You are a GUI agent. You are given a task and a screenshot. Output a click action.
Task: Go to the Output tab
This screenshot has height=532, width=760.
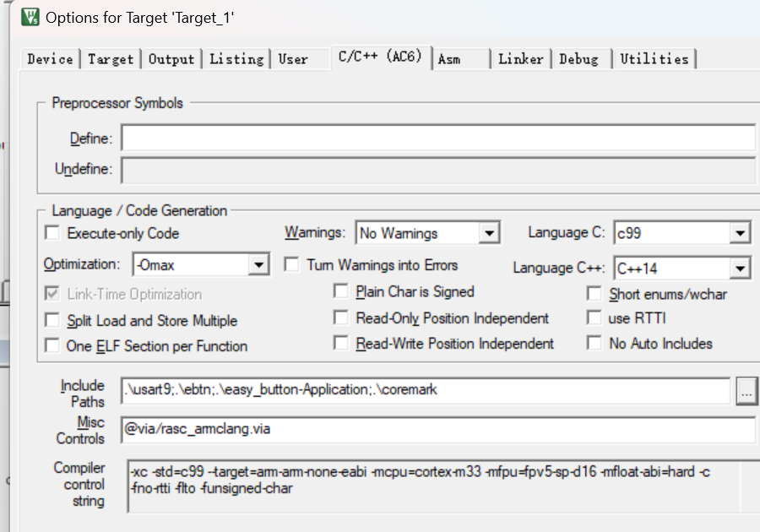171,59
